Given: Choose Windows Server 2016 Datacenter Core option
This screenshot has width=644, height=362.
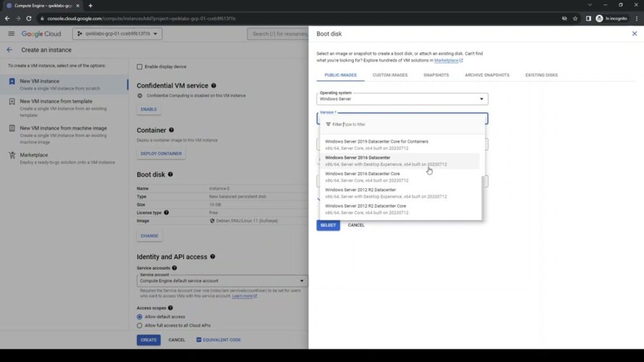Looking at the screenshot, I should coord(399,177).
